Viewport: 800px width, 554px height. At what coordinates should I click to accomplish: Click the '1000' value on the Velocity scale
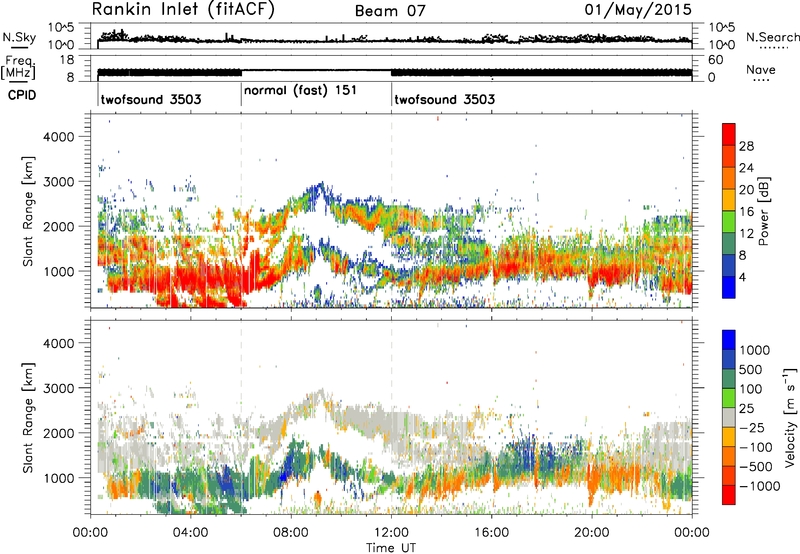coord(755,350)
